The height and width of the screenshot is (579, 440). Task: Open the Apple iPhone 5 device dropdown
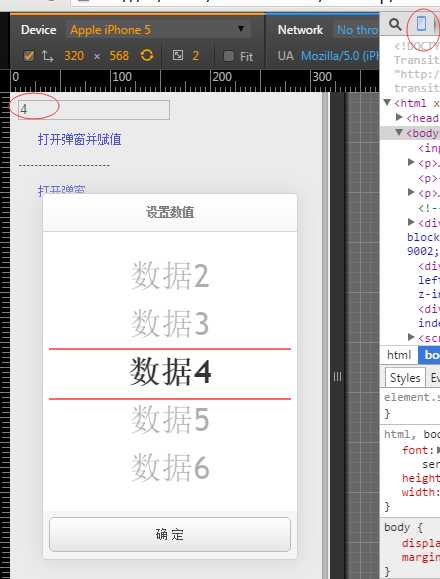[158, 29]
